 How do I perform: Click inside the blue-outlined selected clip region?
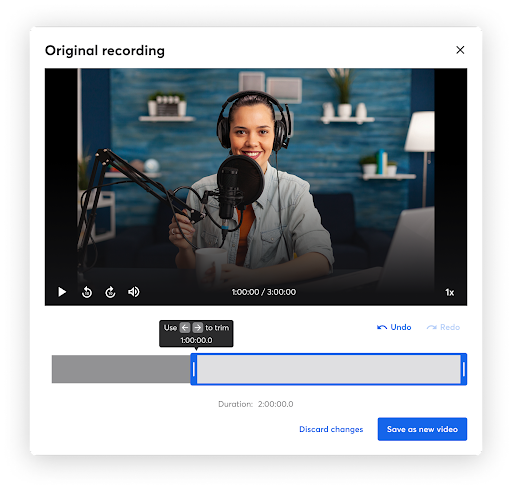(329, 369)
